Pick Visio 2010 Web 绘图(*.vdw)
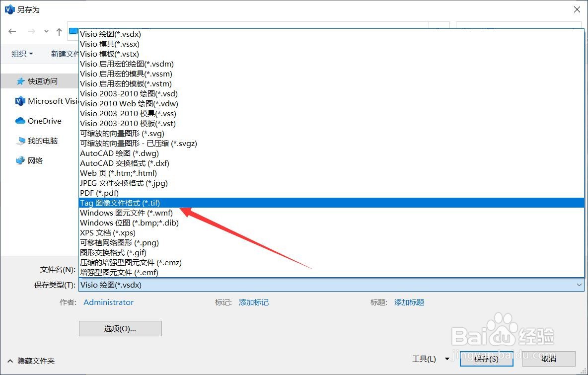Viewport: 588px width, 375px height. click(332, 103)
